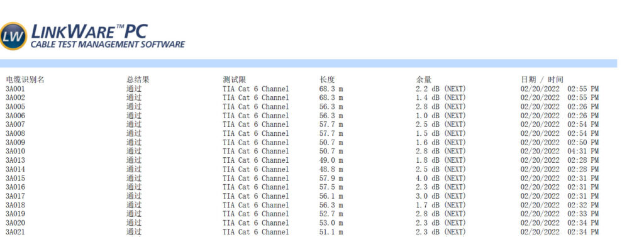Click the 通过 result for 3A010
Screen dimensions: 644x237
pyautogui.click(x=134, y=151)
